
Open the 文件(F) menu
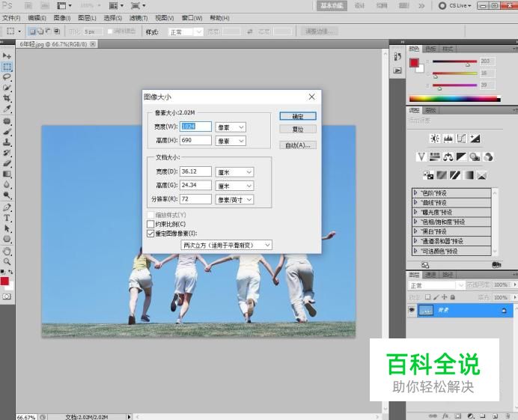(11, 18)
